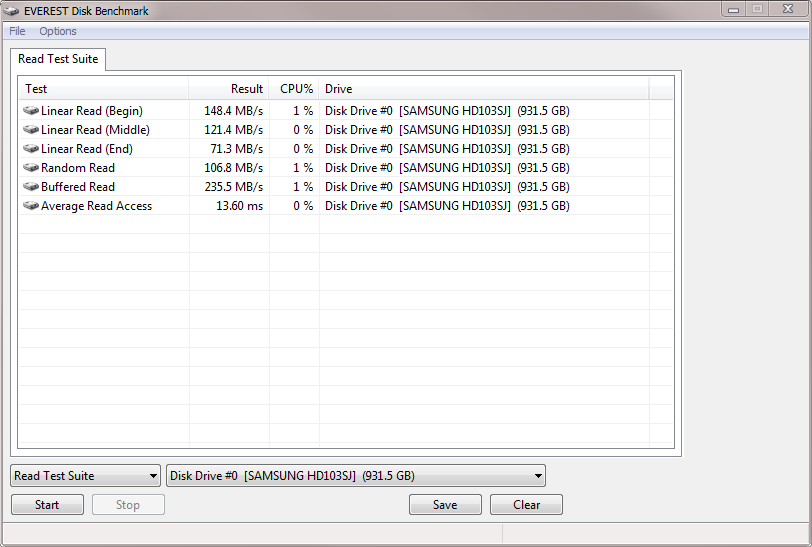Click the disk icon beside Random Read
The width and height of the screenshot is (812, 547).
coord(31,168)
